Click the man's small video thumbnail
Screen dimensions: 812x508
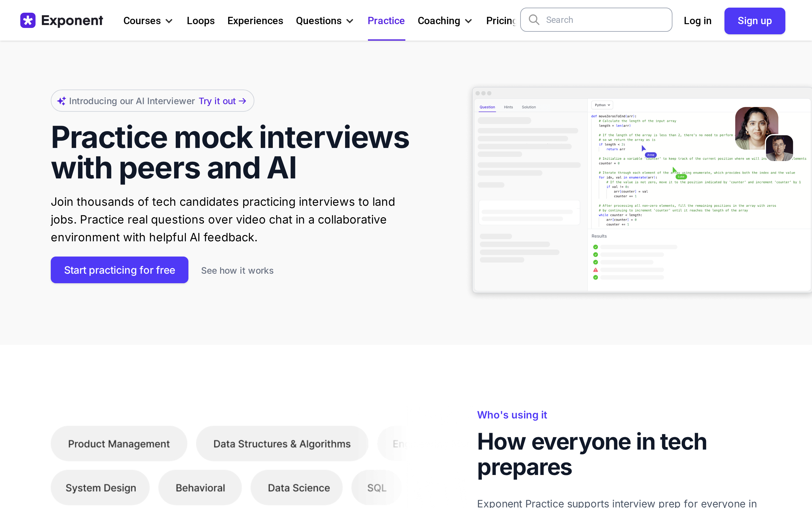click(779, 148)
